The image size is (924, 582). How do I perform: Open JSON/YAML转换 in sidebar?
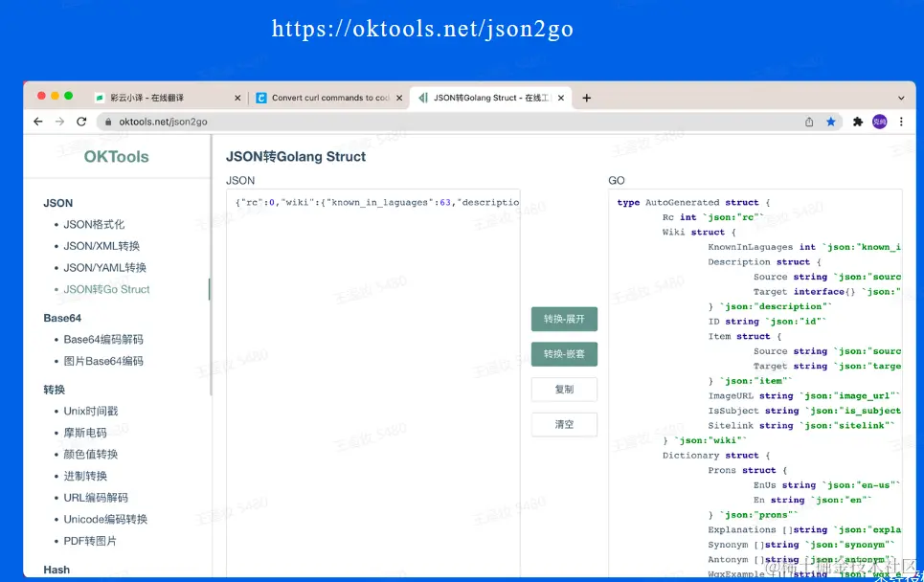[105, 268]
